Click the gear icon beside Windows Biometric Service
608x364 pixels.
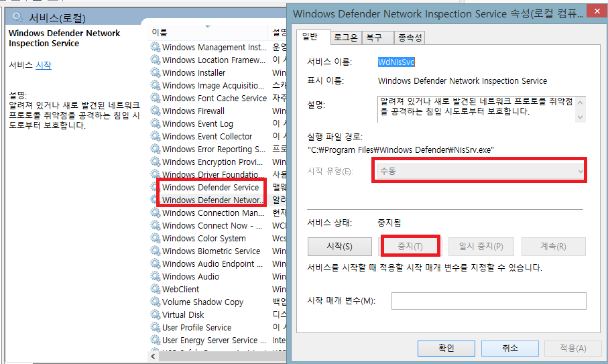coord(156,251)
